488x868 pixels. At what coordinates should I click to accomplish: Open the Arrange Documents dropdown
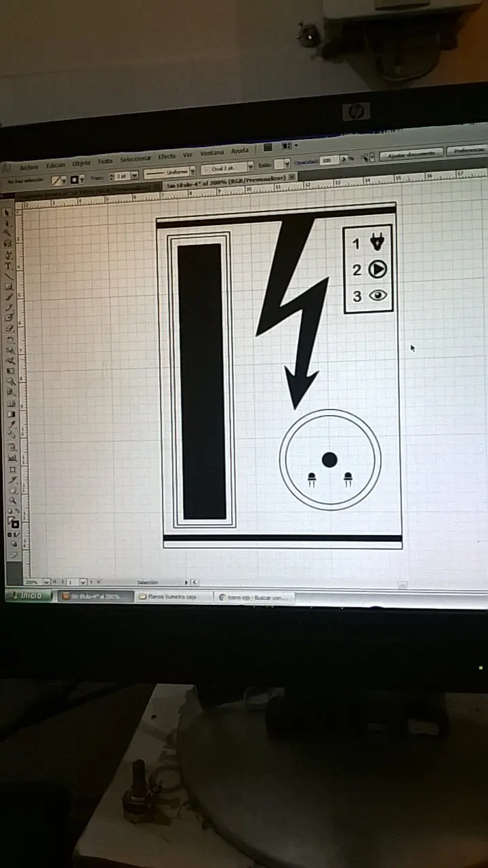coord(290,145)
